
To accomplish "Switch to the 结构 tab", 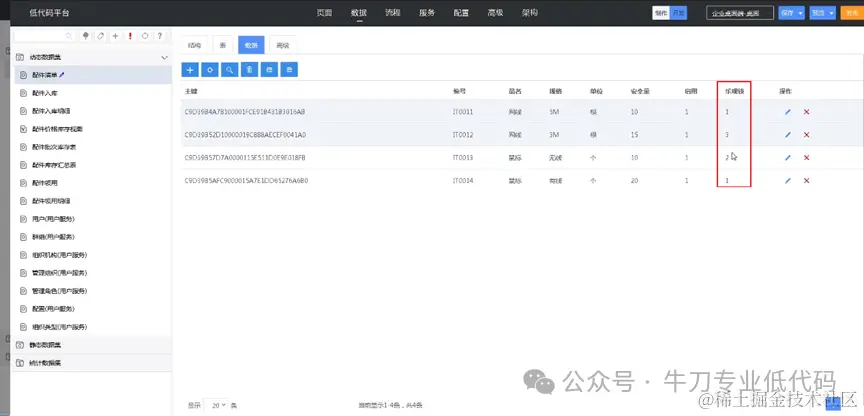I will click(x=195, y=45).
